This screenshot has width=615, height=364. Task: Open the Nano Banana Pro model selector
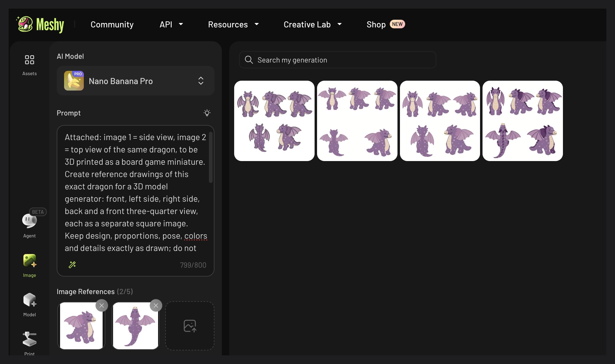(136, 81)
